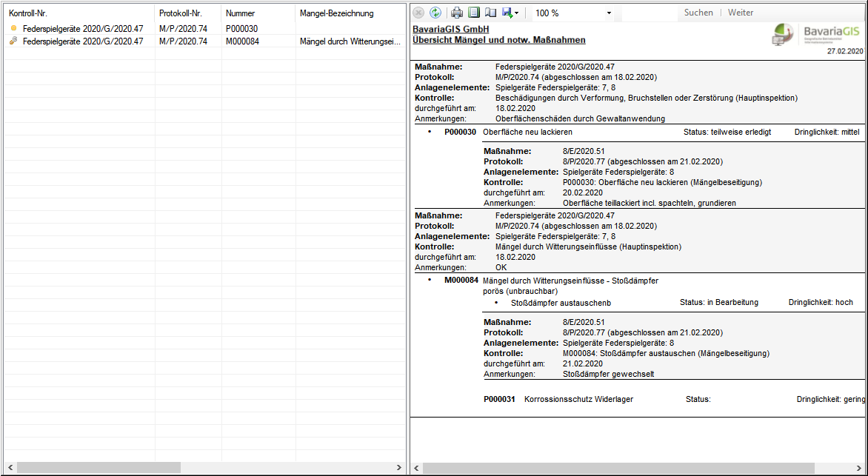Click the report date 27.02.2020

[x=845, y=52]
